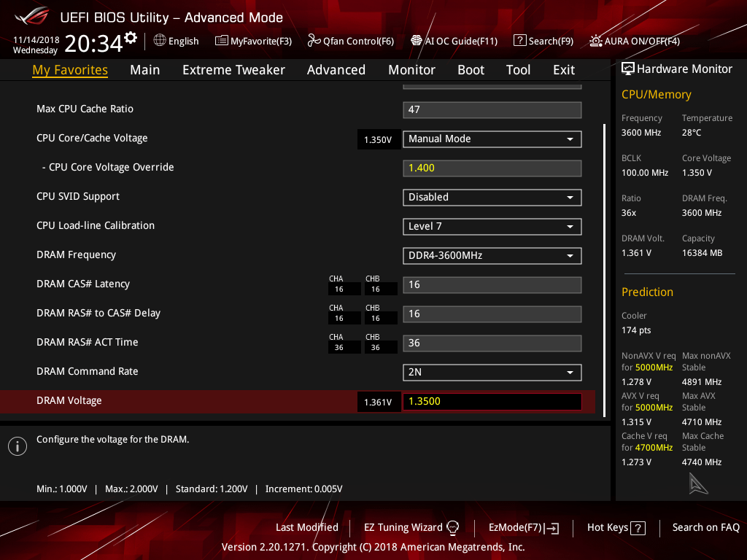Open the CPU Load-line Calibration Level 7 dropdown
This screenshot has width=747, height=560.
pos(492,226)
